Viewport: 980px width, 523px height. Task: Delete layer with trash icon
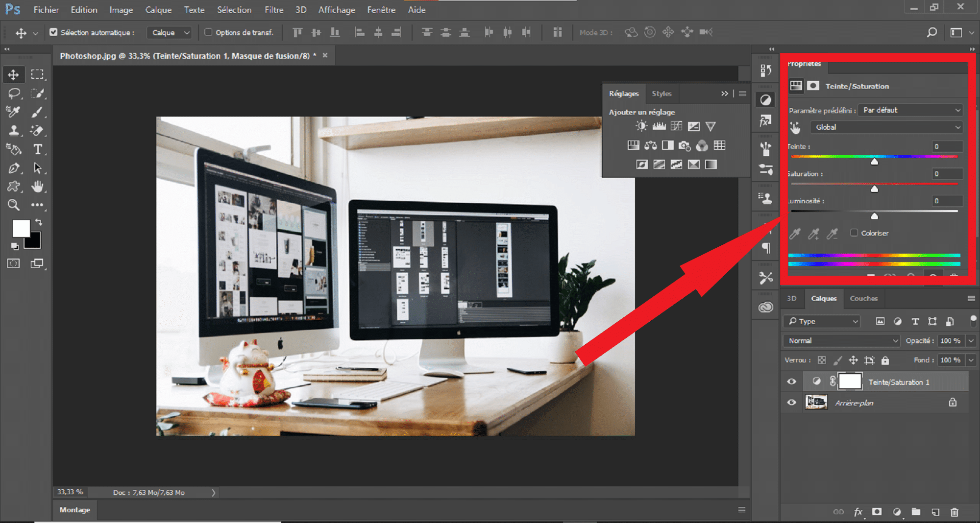click(955, 512)
